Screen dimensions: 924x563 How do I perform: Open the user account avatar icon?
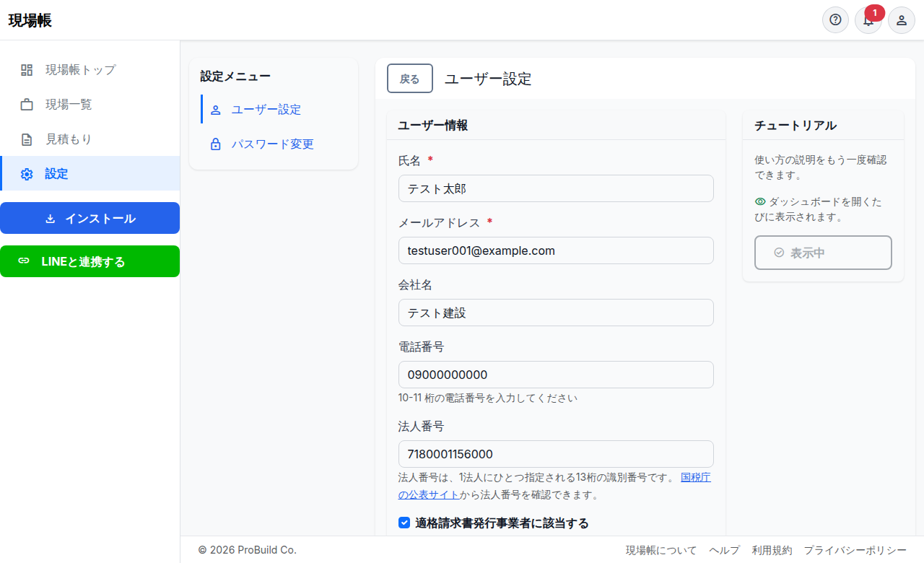tap(902, 20)
